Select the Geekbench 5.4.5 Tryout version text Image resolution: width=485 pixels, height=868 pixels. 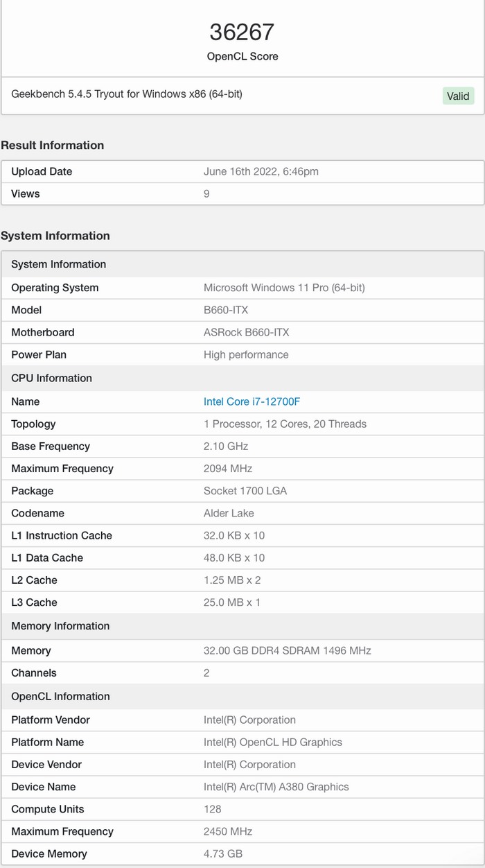click(x=127, y=94)
